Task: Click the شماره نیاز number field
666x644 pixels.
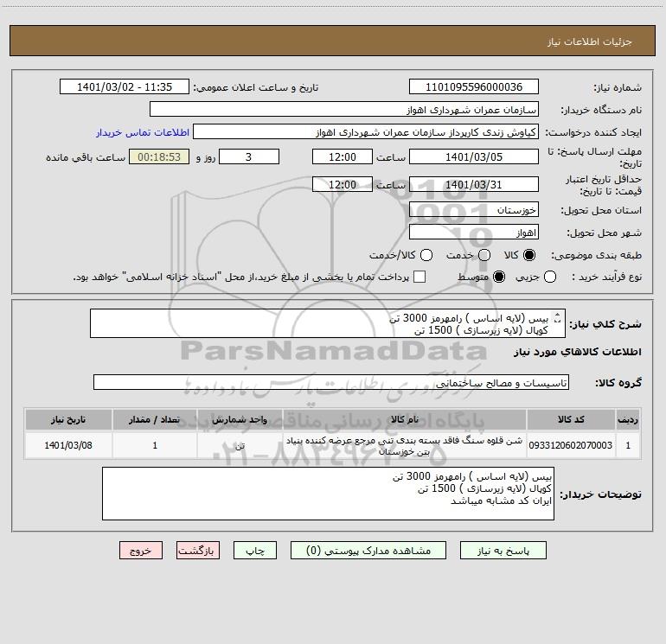Action: (x=474, y=87)
